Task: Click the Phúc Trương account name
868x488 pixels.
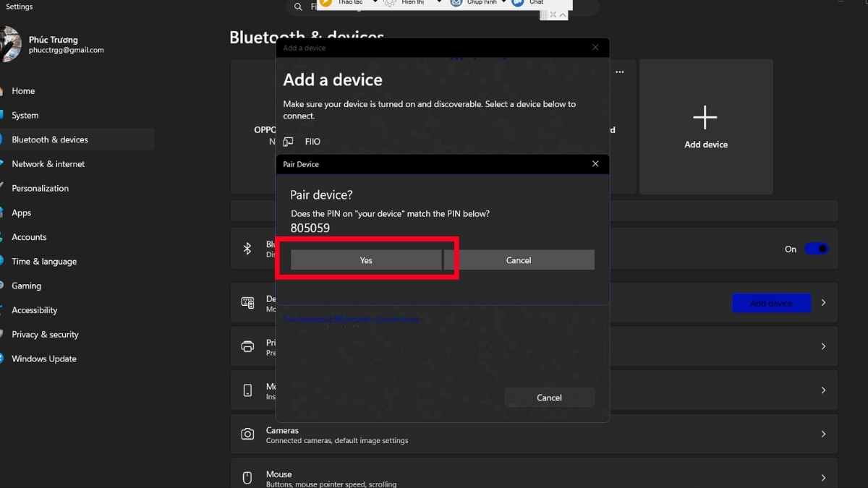Action: (x=54, y=40)
